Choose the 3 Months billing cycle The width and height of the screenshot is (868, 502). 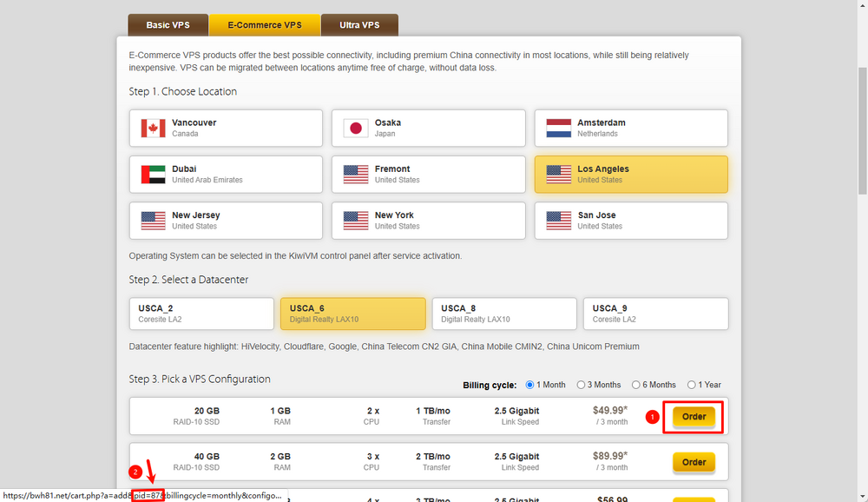[x=581, y=385]
